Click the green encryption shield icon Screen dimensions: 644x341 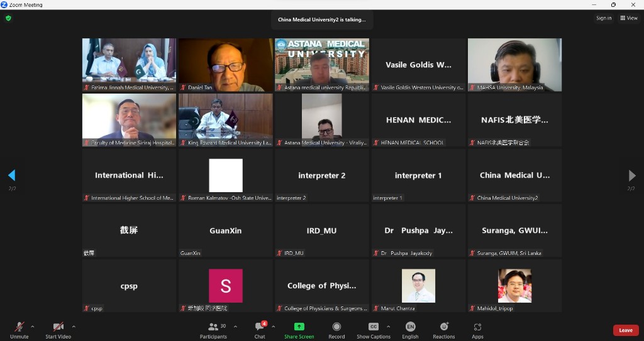coord(8,18)
